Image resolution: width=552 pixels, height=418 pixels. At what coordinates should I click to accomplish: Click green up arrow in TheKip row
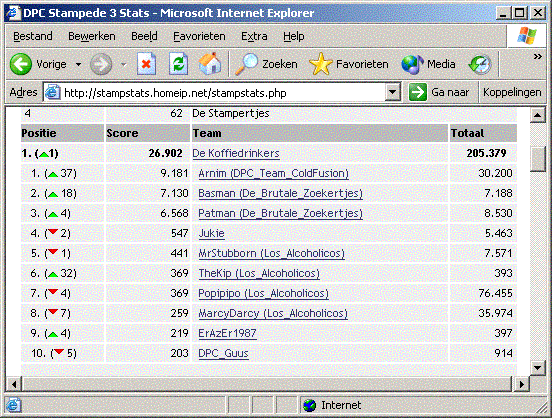point(53,274)
